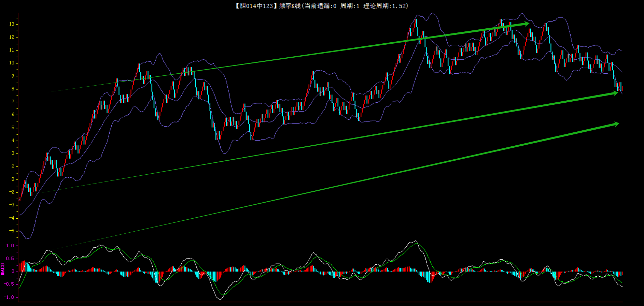Click the 10 label on price axis
The width and height of the screenshot is (644, 306).
coord(12,63)
